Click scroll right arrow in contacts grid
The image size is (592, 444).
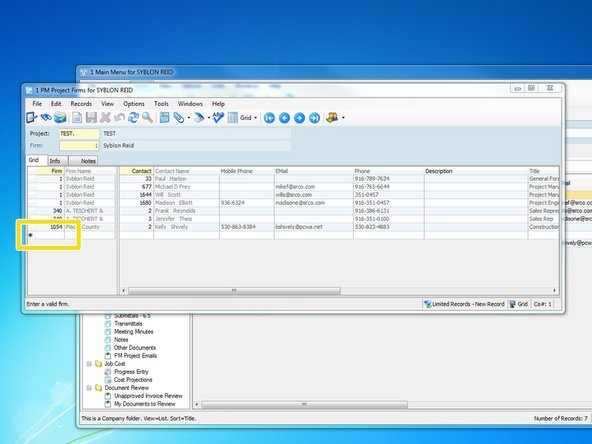pos(554,290)
